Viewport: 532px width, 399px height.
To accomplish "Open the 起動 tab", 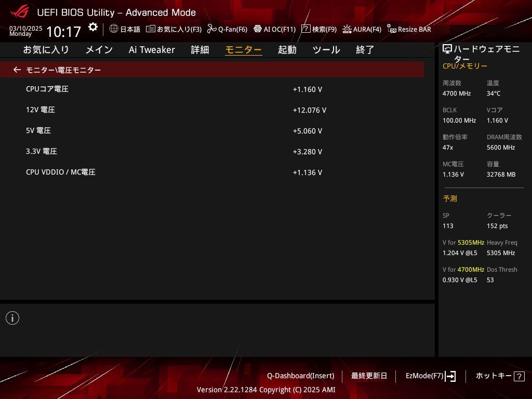I will click(287, 50).
